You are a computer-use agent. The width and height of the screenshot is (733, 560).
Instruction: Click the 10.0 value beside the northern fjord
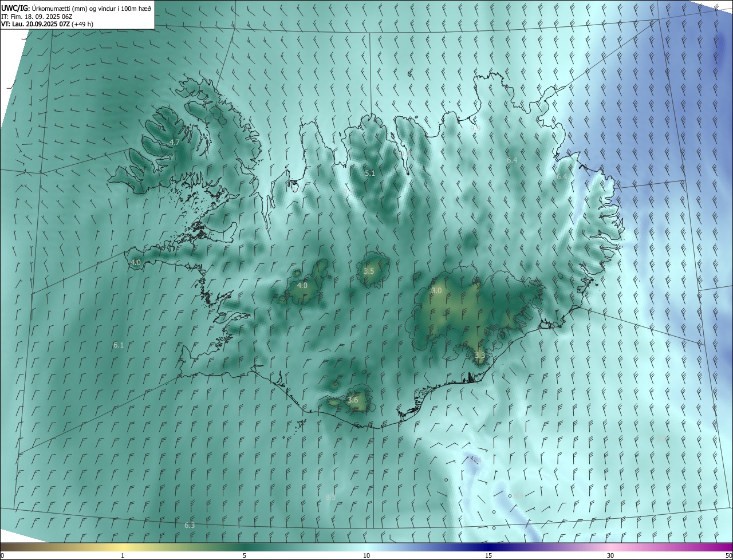pyautogui.click(x=405, y=153)
